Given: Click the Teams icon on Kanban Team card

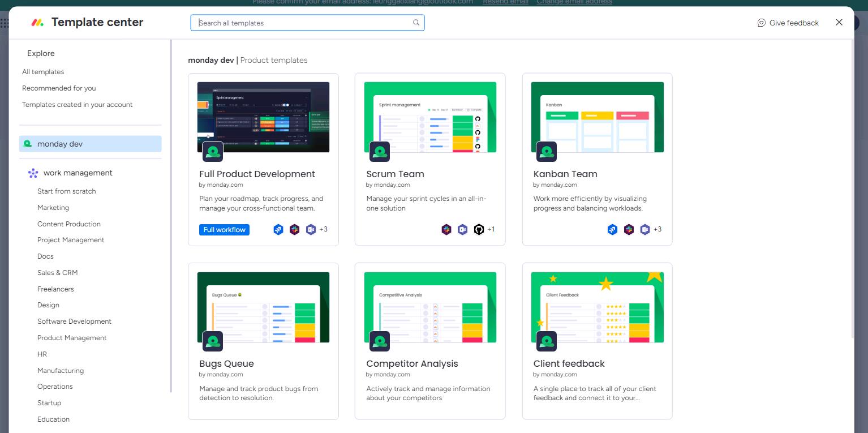Looking at the screenshot, I should 645,229.
